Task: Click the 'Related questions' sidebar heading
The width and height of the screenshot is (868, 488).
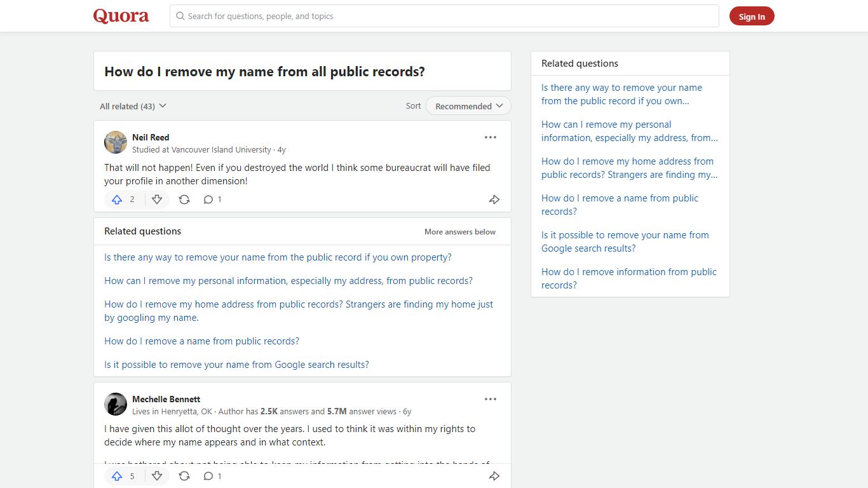Action: [x=580, y=64]
